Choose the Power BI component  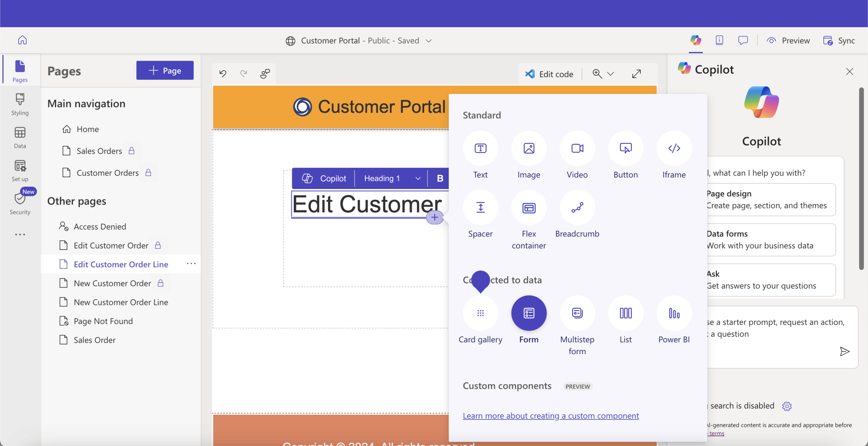point(674,313)
